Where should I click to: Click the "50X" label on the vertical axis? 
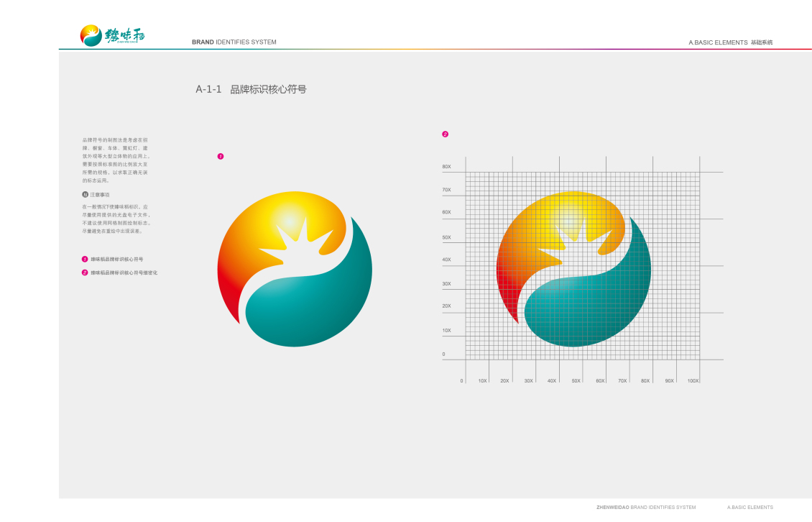(x=446, y=237)
